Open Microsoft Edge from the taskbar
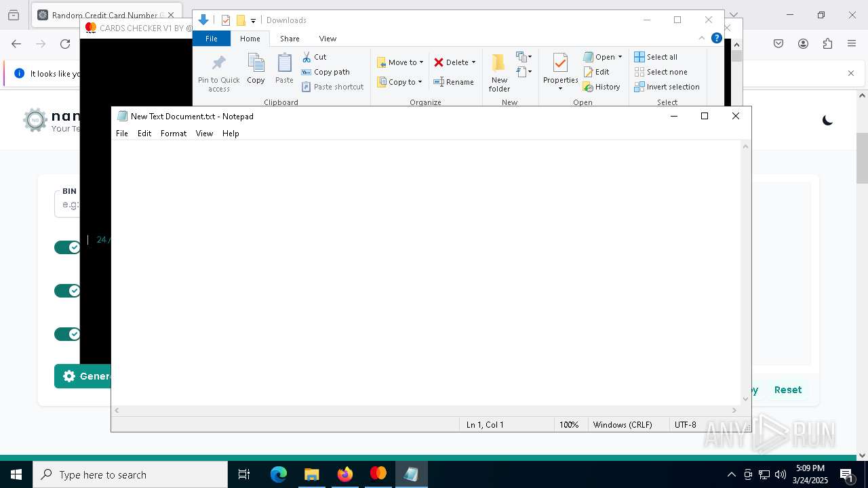The height and width of the screenshot is (488, 868). point(279,474)
